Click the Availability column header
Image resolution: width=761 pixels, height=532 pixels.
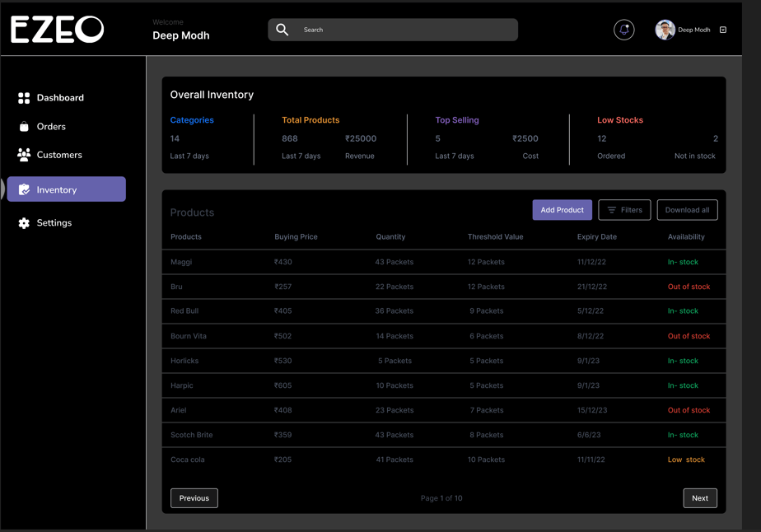pyautogui.click(x=685, y=237)
